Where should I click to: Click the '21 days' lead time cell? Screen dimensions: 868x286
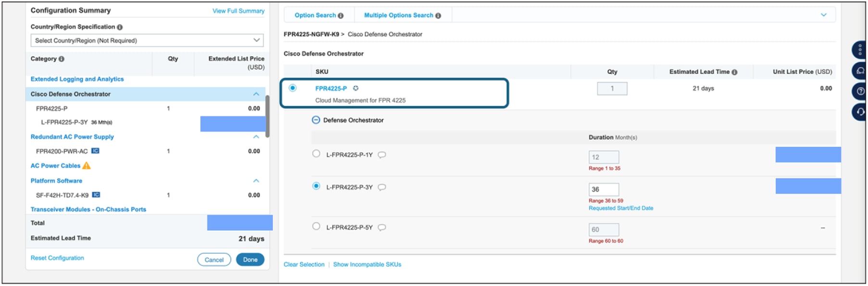703,89
